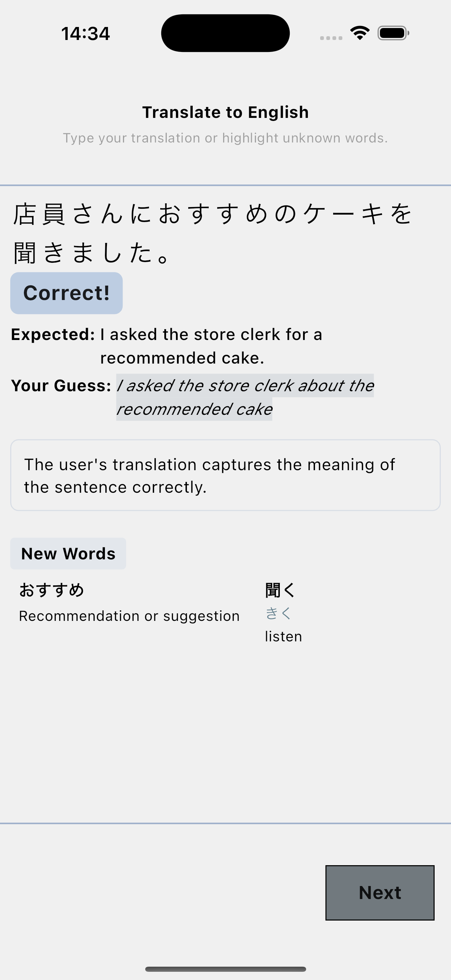Select the 聞く new word entry
451x980 pixels.
coord(280,590)
